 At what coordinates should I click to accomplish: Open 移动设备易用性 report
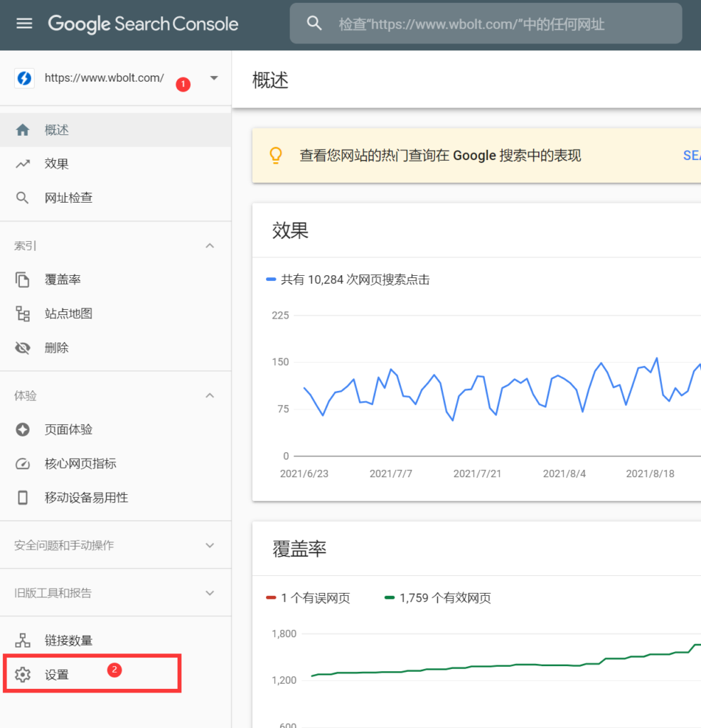coord(86,498)
